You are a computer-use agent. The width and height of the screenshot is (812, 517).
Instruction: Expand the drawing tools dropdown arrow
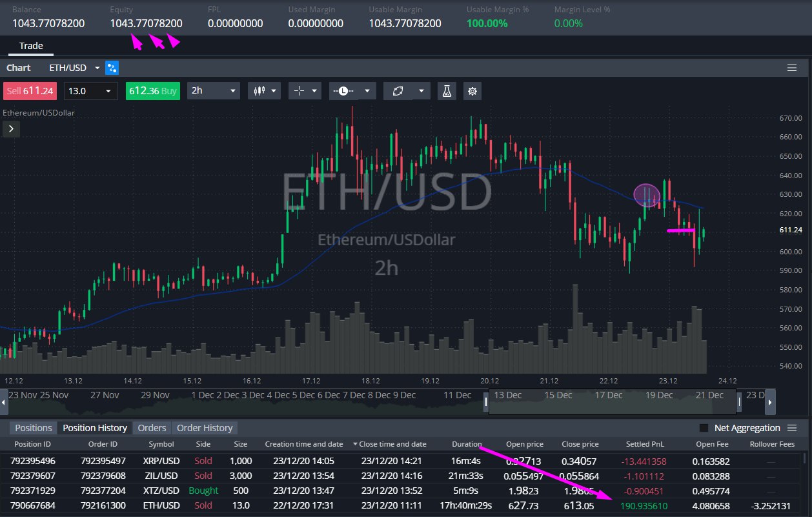click(422, 91)
